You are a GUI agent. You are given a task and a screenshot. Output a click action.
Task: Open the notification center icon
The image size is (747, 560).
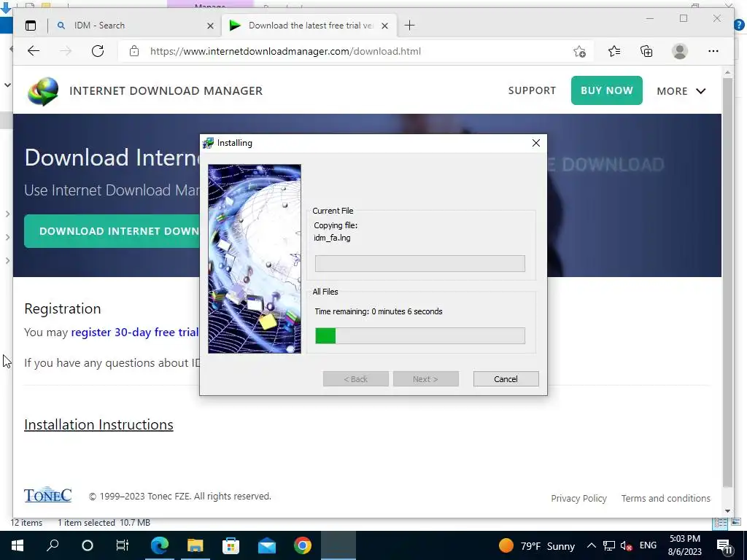click(x=724, y=545)
